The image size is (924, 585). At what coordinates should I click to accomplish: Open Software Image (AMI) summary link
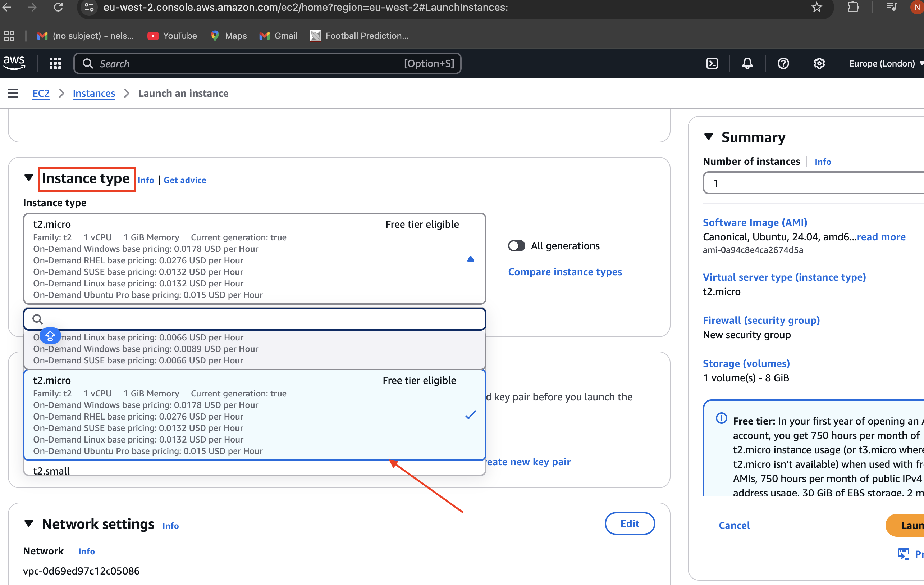coord(755,222)
